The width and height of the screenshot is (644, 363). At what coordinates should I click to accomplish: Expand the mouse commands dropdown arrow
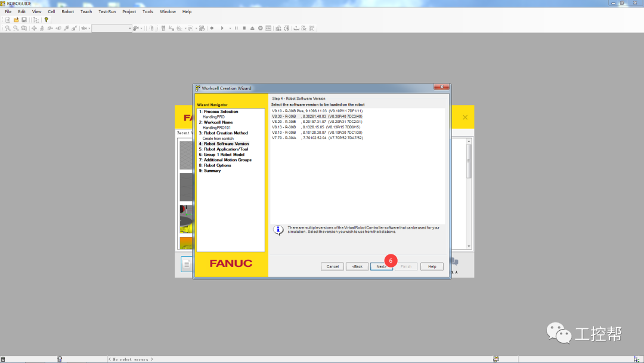point(141,29)
